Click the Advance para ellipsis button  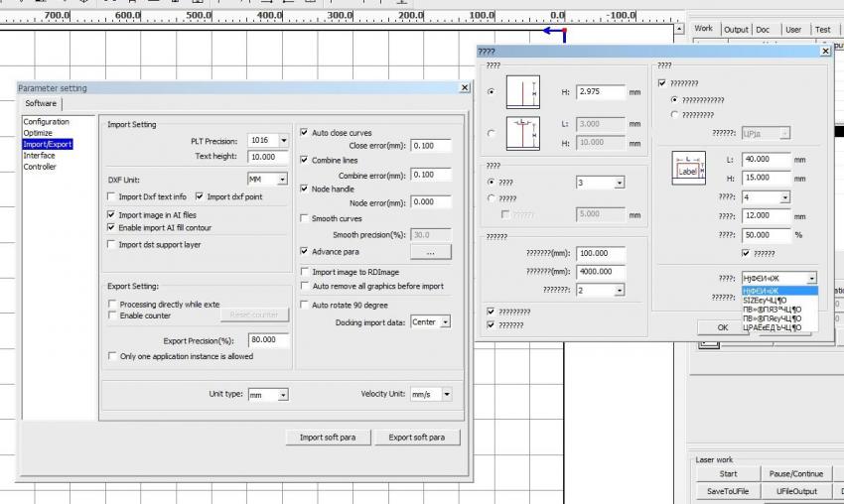[430, 252]
